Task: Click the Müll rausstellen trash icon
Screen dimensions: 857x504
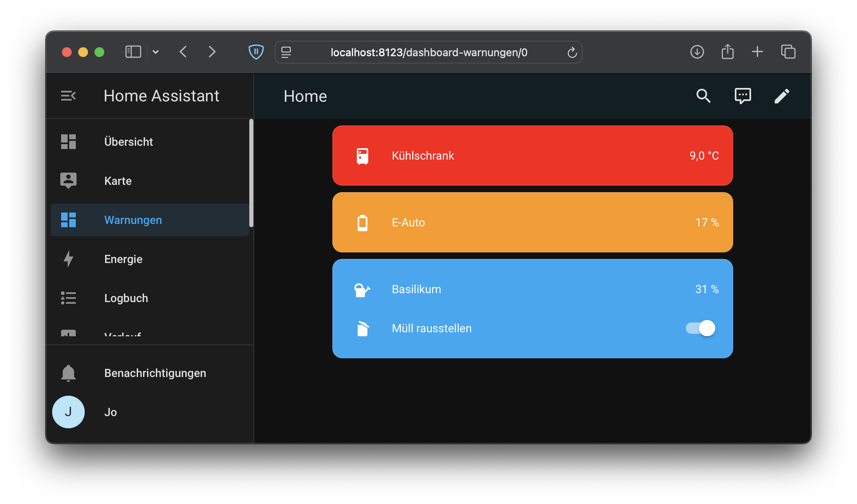Action: (362, 329)
